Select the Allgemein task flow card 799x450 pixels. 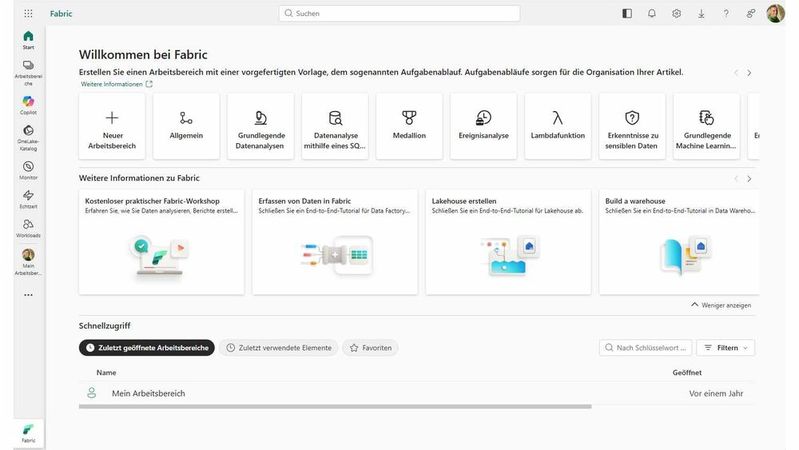187,126
